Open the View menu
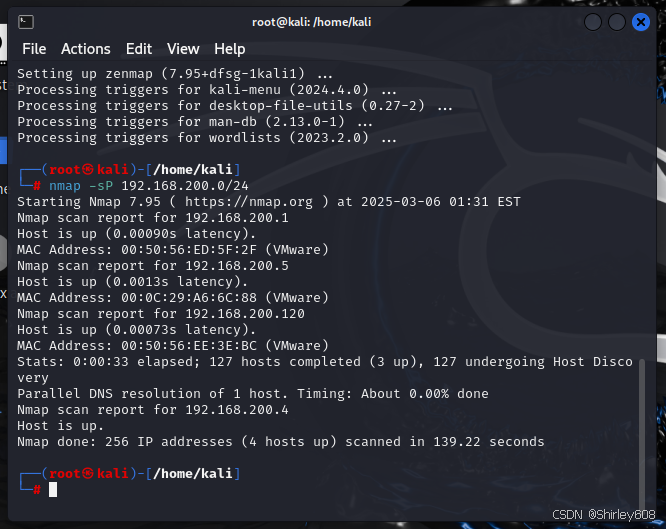The height and width of the screenshot is (529, 666). [183, 49]
